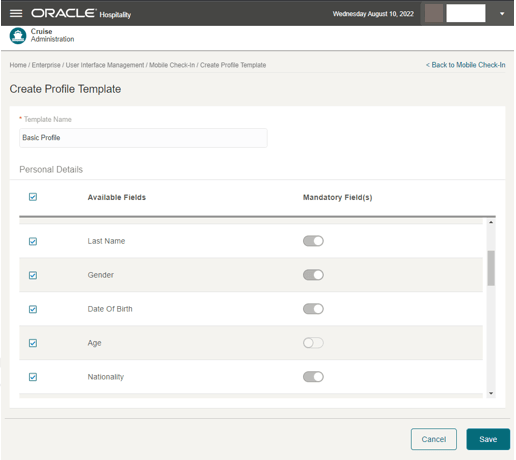The width and height of the screenshot is (516, 460).
Task: Click the Create Profile Template breadcrumb text
Action: click(233, 65)
